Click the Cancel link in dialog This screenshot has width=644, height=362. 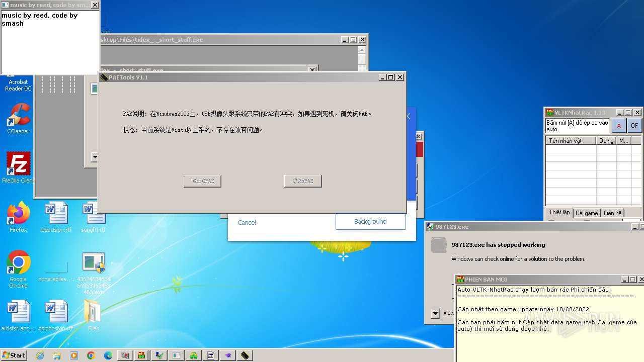tap(247, 222)
